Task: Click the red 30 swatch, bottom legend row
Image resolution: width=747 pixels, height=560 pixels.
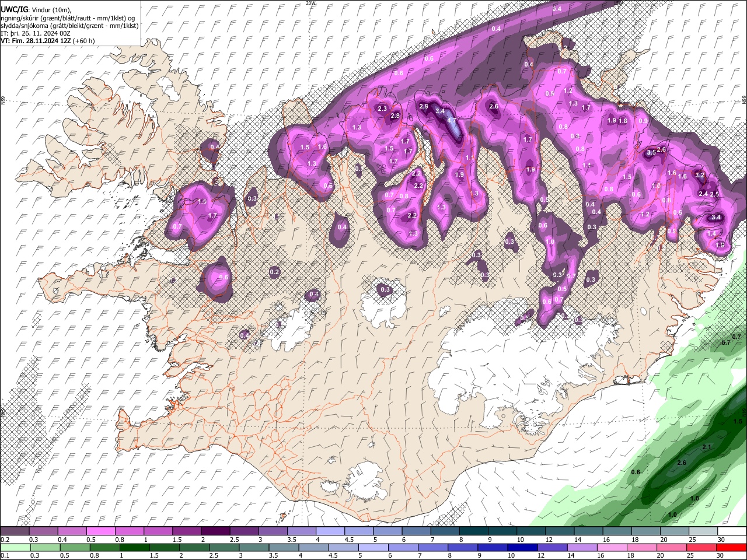Action: (x=732, y=547)
